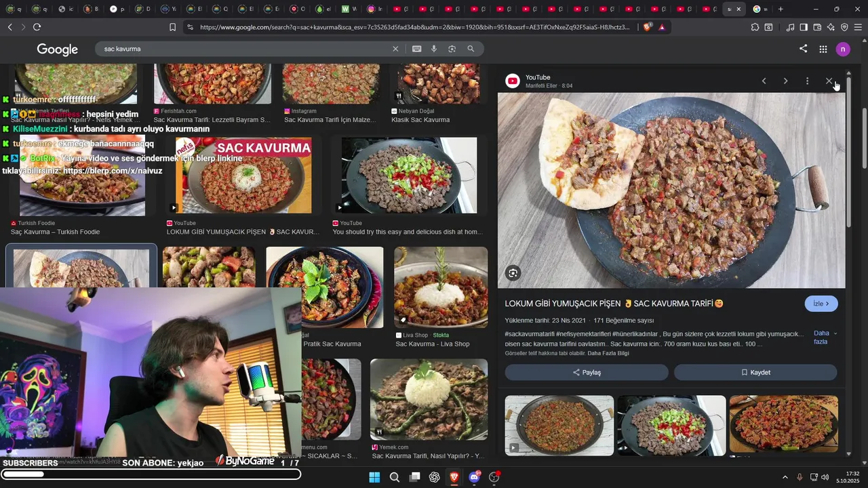The width and height of the screenshot is (868, 488).
Task: Open the Brave Shields lion icon
Action: click(x=647, y=27)
